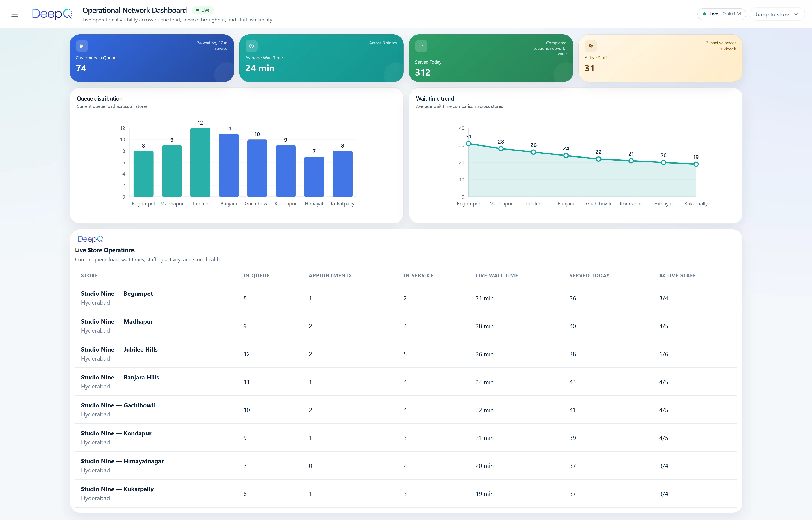Click the DeepQ logo above Live Store Operations

pos(90,239)
